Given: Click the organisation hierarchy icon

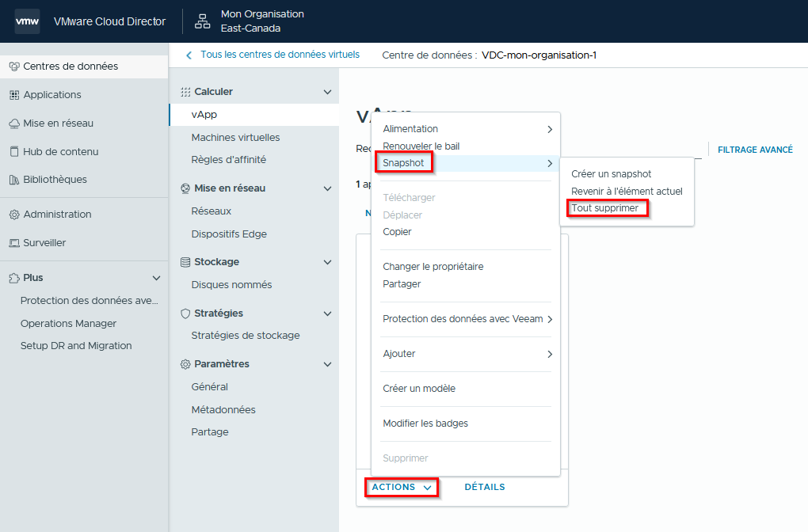Looking at the screenshot, I should [x=202, y=21].
